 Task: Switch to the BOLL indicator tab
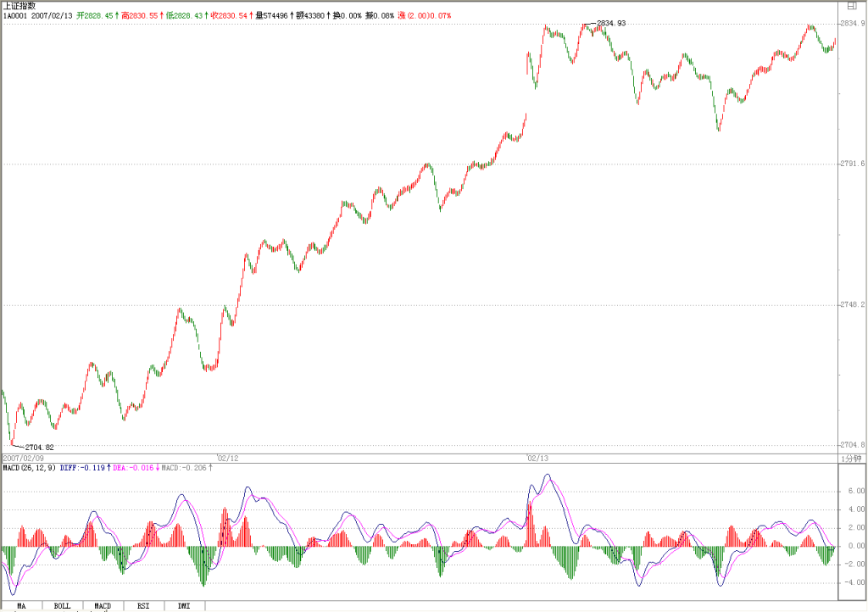click(x=63, y=606)
